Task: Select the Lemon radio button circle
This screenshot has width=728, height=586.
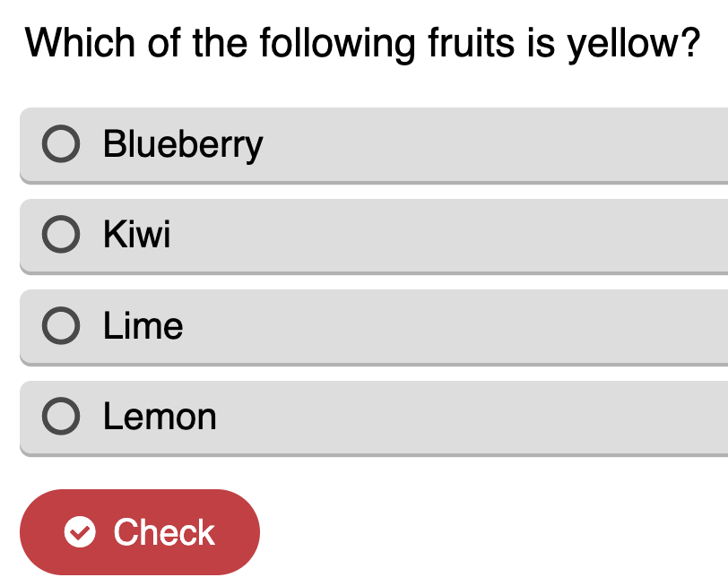Action: coord(61,416)
